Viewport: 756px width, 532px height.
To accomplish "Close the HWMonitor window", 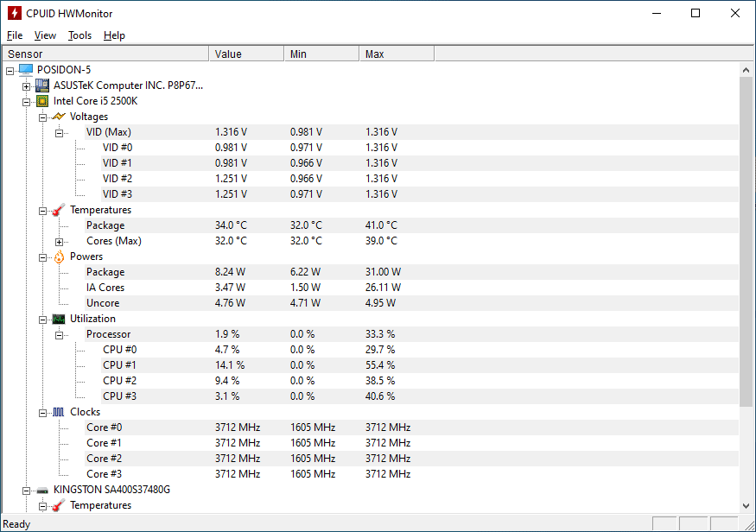I will [734, 13].
